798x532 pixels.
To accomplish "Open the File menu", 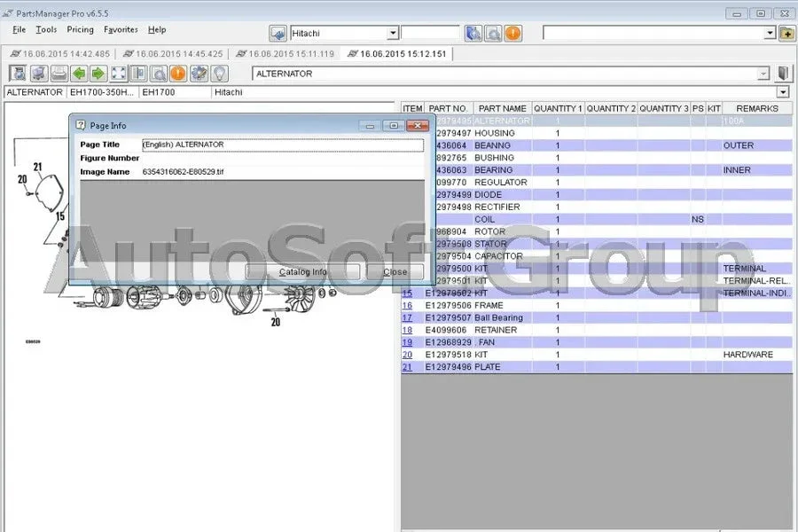I will (19, 29).
